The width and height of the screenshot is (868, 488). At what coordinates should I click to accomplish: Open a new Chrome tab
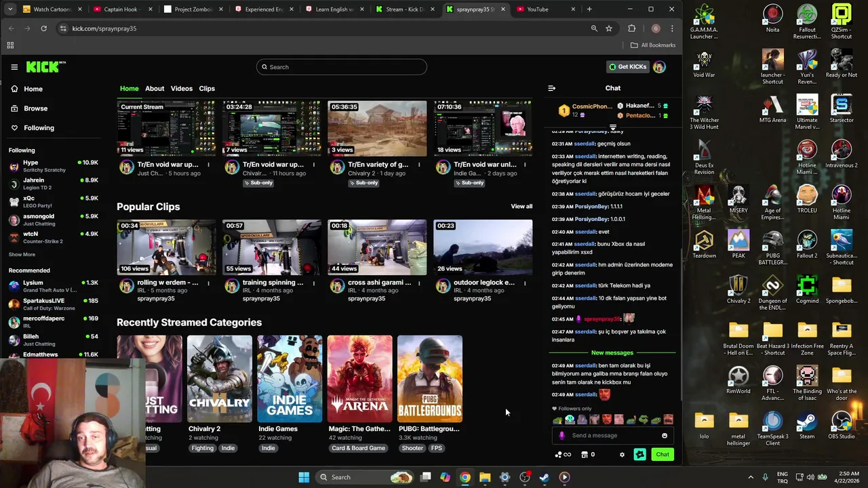pyautogui.click(x=589, y=9)
